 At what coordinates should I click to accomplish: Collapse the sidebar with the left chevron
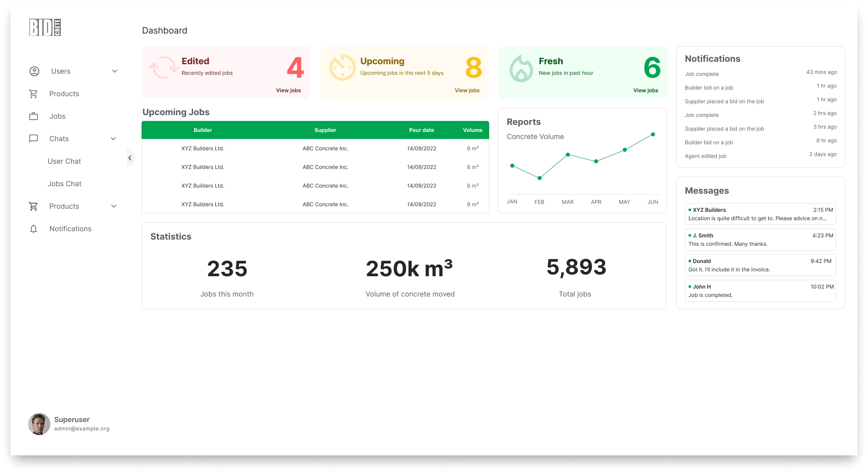(130, 158)
